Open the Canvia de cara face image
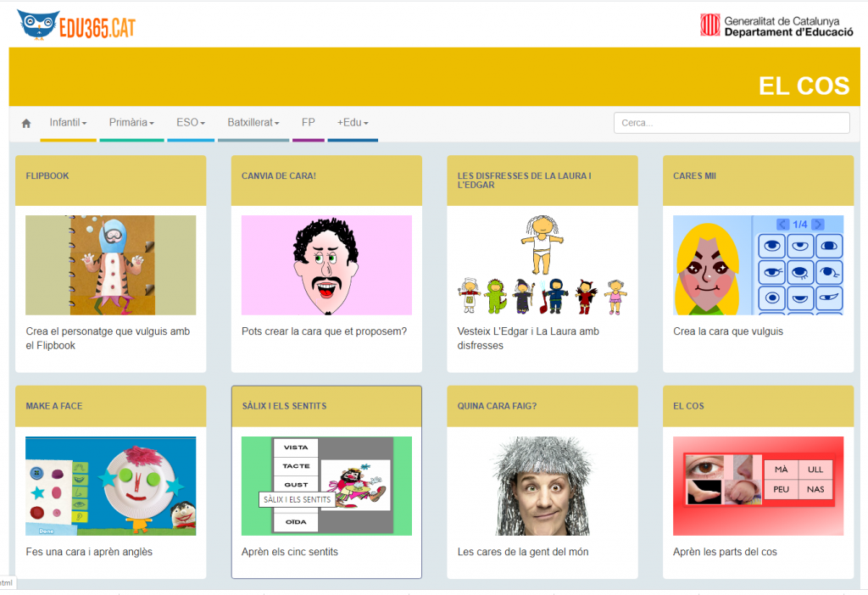 click(326, 265)
